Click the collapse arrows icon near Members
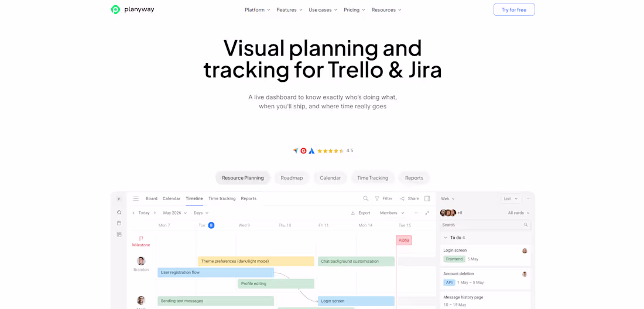644x309 pixels. tap(427, 213)
